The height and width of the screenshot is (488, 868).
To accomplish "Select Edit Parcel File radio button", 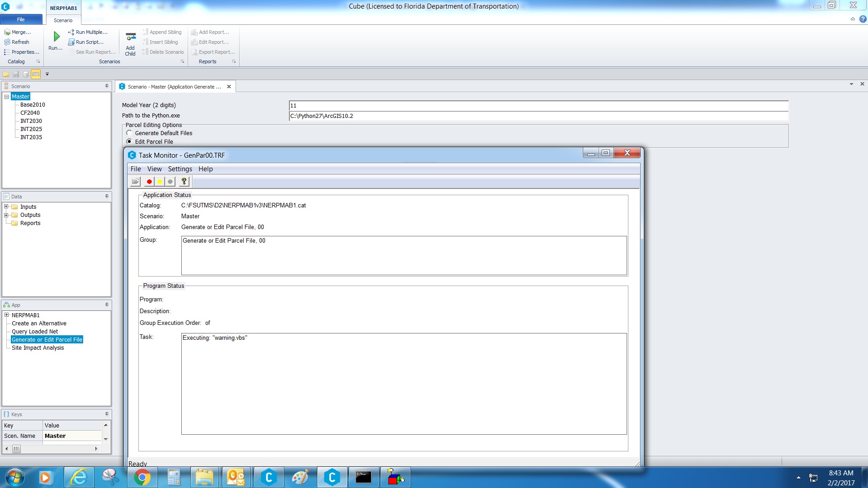I will [129, 141].
